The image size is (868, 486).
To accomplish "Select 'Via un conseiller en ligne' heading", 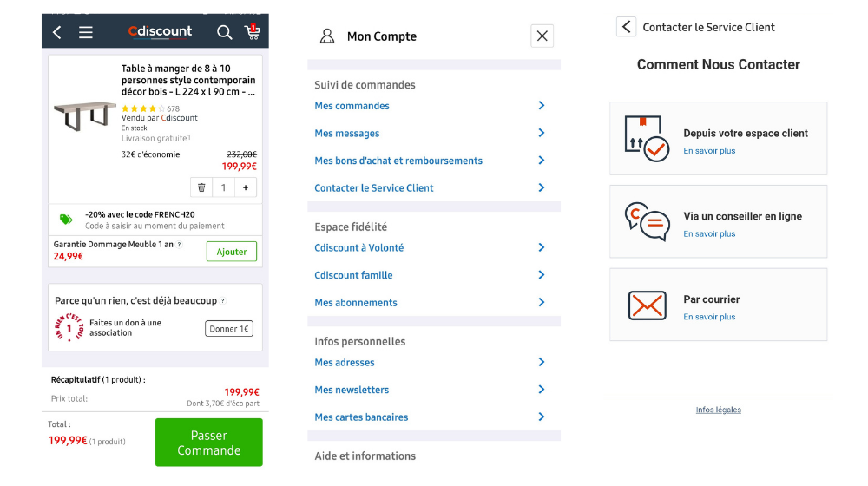I will point(742,216).
